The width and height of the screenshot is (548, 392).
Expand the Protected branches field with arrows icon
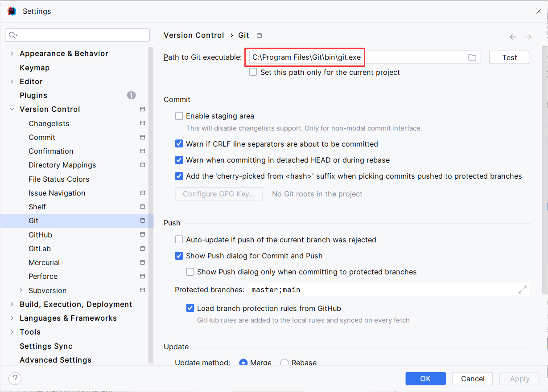click(523, 290)
